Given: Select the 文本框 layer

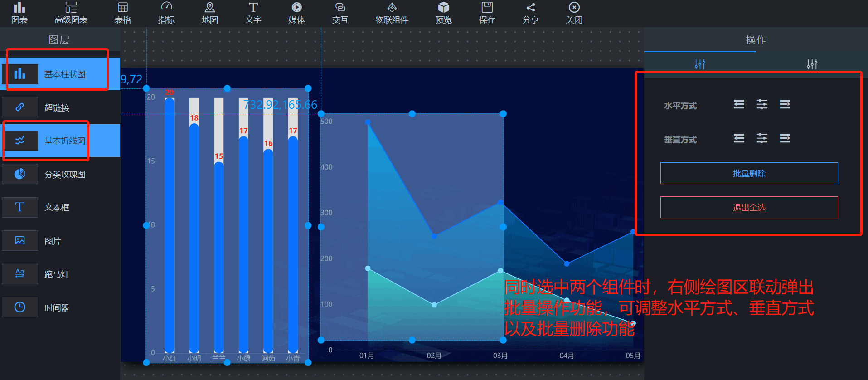Looking at the screenshot, I should coord(60,207).
